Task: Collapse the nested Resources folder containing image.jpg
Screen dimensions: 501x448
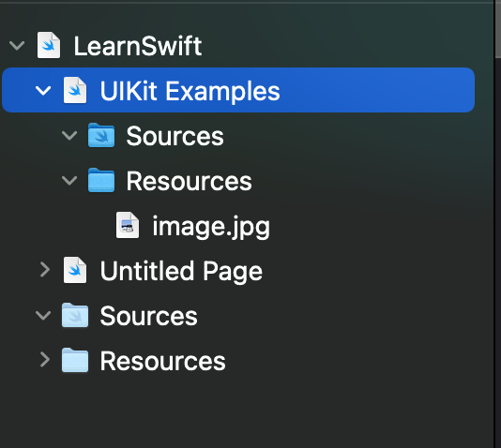Action: (x=69, y=181)
